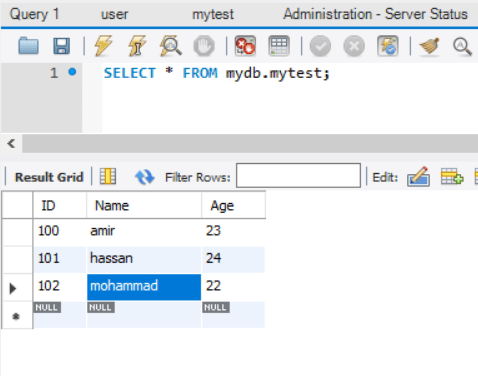Viewport: 478px width, 376px height.
Task: Click the NULL Age cell in new row
Action: click(233, 315)
